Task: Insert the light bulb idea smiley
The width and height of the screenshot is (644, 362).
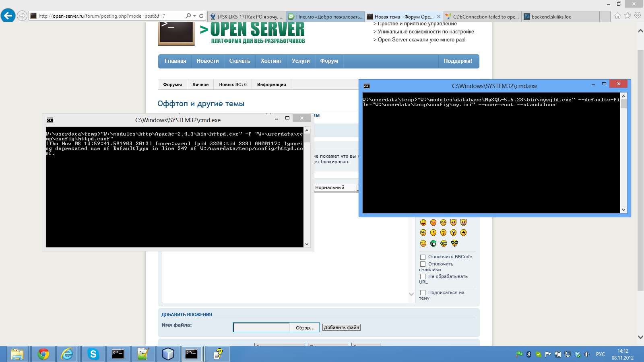Action: [453, 233]
